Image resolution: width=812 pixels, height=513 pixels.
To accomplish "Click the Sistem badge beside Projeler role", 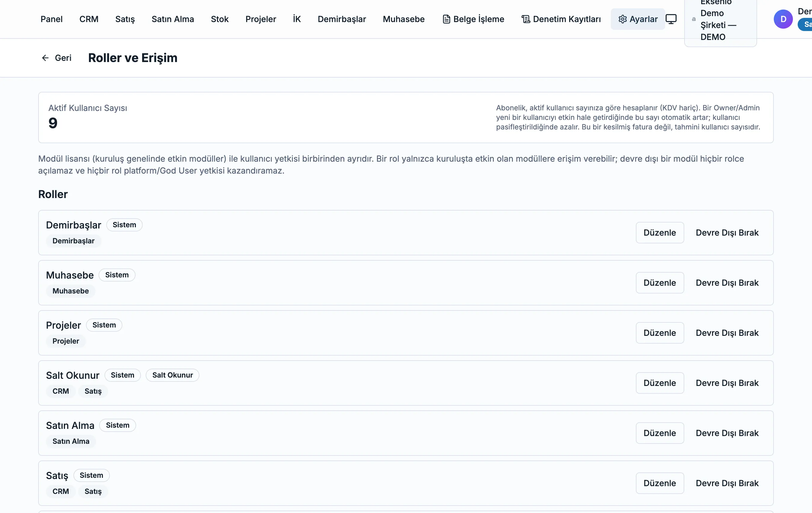I will (x=104, y=325).
